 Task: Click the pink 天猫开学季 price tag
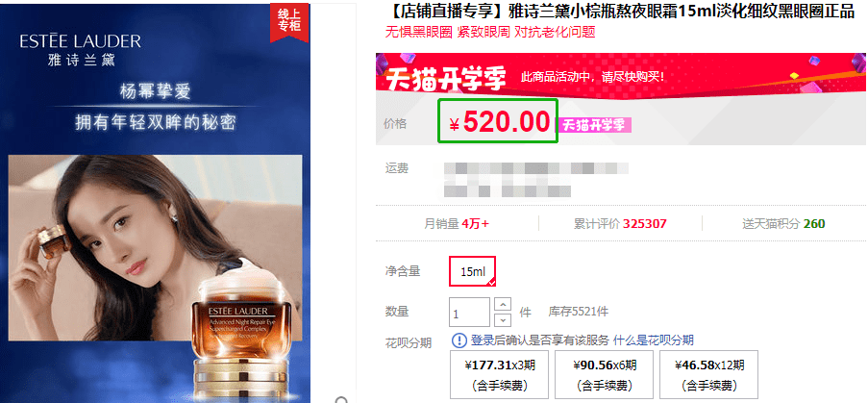pos(595,125)
